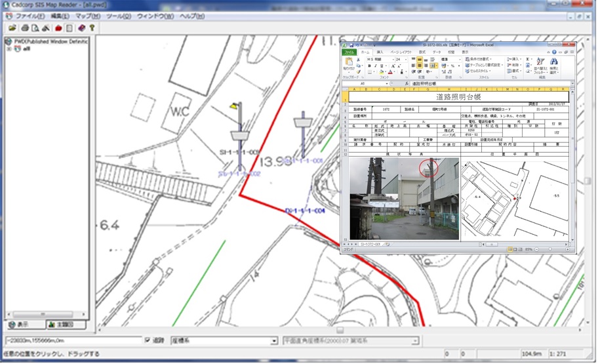The height and width of the screenshot is (364, 598).
Task: Click the Format Painter brush in Excel
Action: 359,71
